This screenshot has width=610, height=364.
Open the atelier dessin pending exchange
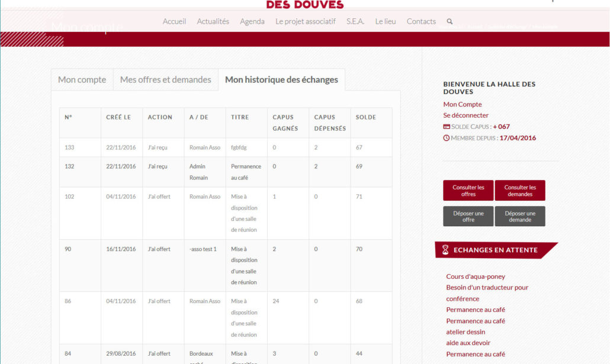tap(465, 331)
